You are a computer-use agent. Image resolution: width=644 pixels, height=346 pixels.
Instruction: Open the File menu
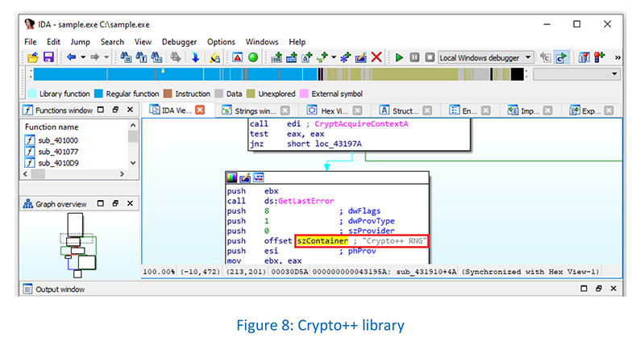(30, 42)
